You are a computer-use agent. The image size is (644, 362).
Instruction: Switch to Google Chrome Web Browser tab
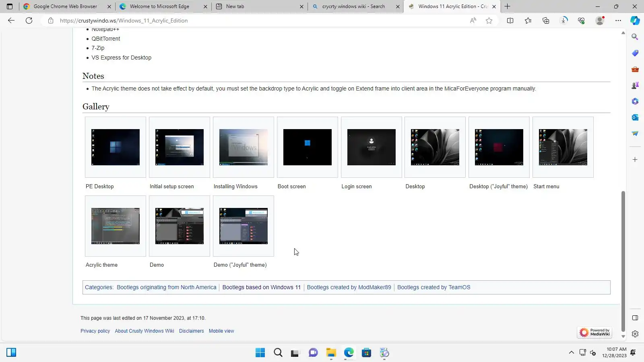point(67,6)
